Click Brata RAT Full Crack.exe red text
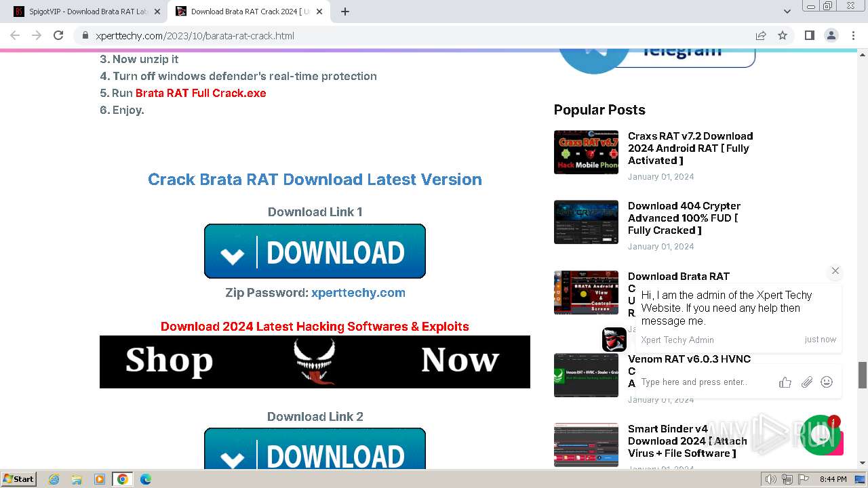The height and width of the screenshot is (488, 868). [201, 93]
